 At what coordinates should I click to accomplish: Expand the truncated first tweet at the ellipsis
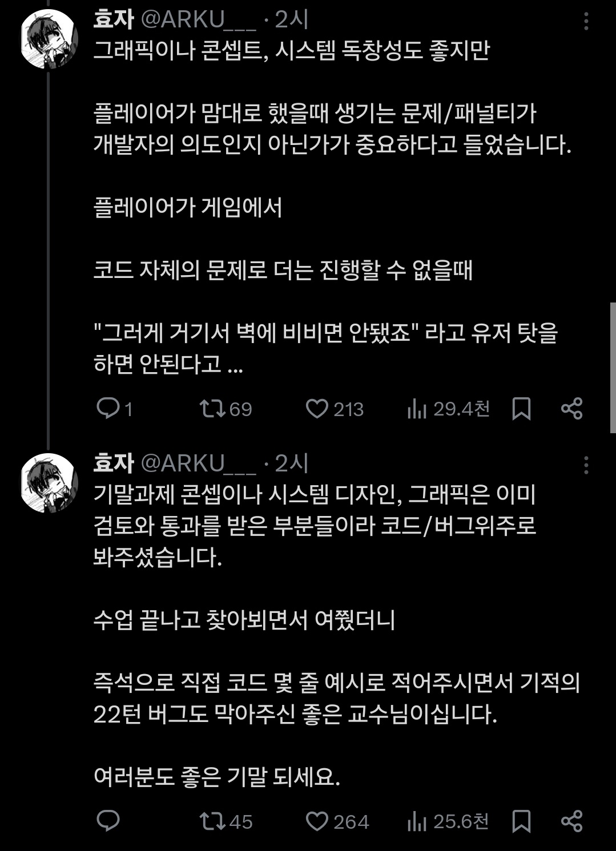pyautogui.click(x=235, y=364)
